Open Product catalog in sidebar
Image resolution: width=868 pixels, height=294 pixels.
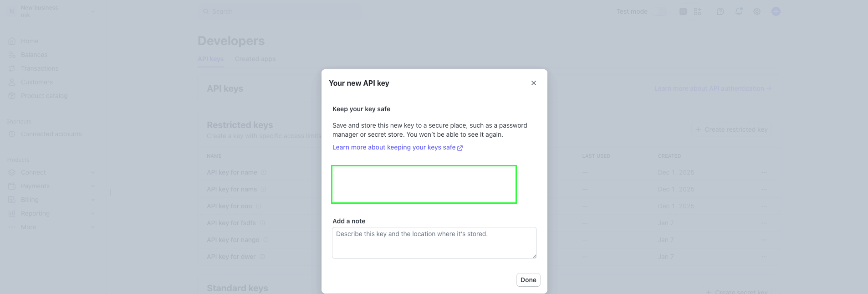coord(44,96)
